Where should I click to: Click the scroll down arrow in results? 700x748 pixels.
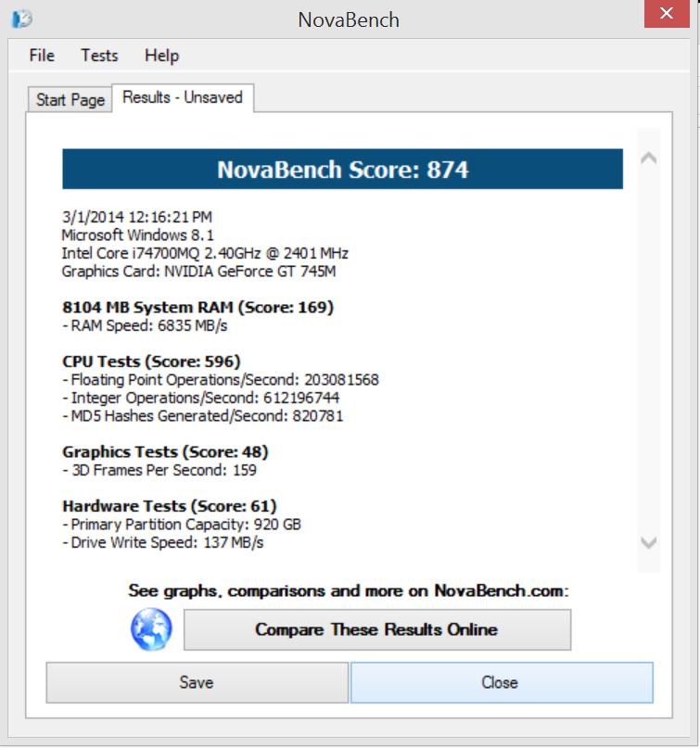point(649,542)
